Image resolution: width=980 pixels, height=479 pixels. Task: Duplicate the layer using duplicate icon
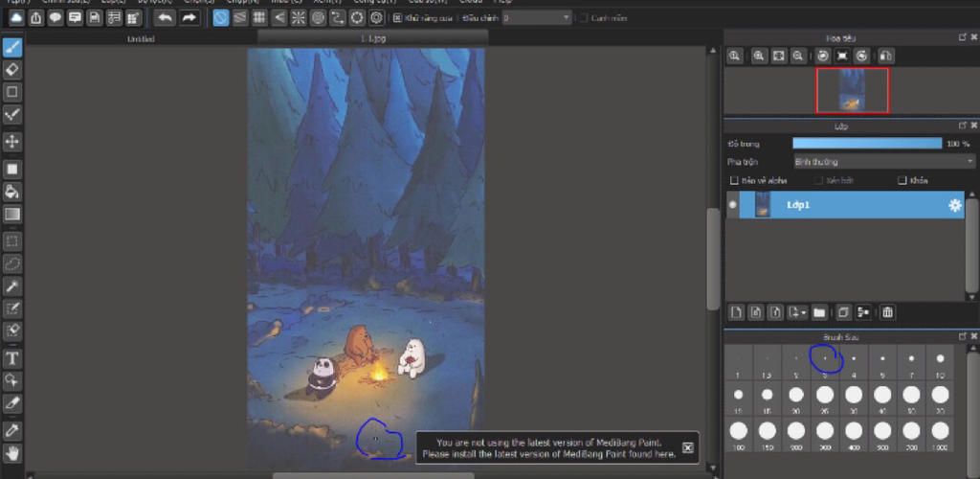[x=843, y=312]
